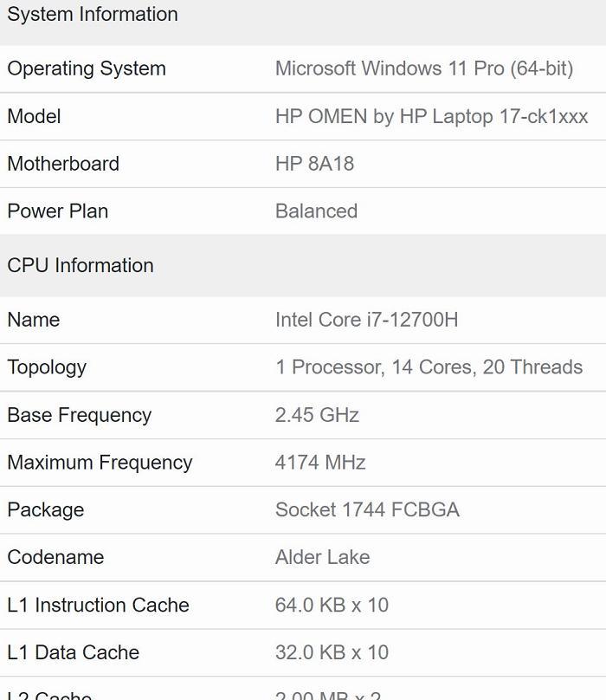Screen dimensions: 606x700
Task: Select the Power Plan label
Action: coord(58,211)
